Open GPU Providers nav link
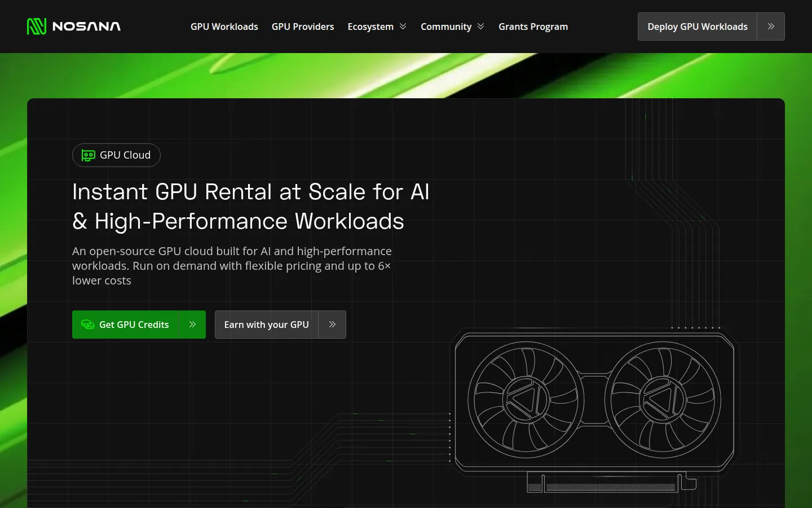Screen dimensions: 812x508 [x=303, y=27]
